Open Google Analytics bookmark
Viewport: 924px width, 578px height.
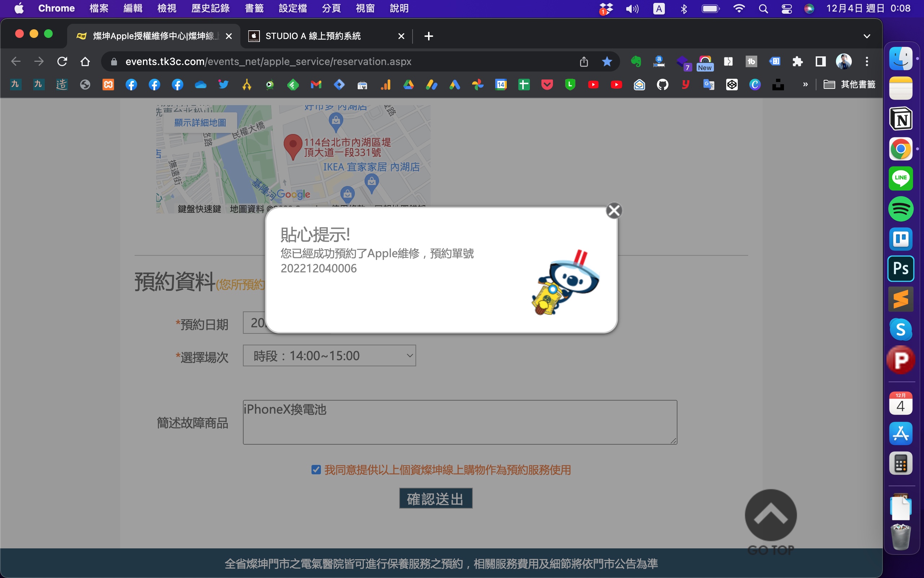(385, 85)
